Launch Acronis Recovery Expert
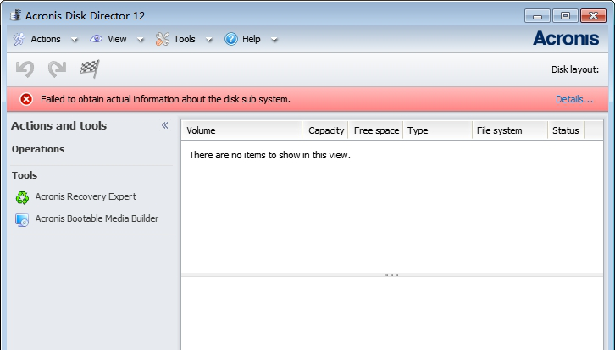Image resolution: width=615 pixels, height=364 pixels. pos(86,196)
